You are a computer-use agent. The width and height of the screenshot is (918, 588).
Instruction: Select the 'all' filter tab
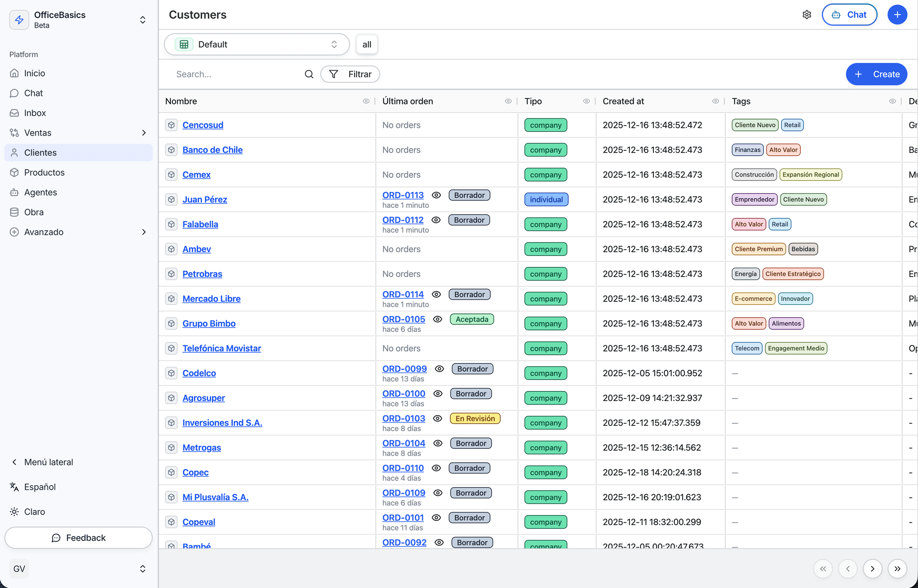[366, 45]
